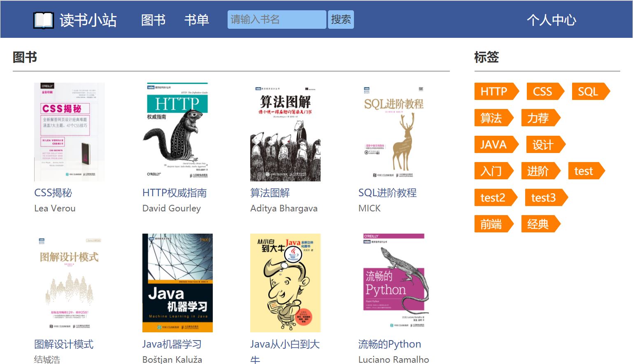Select the 前端 tag
Viewport: 633px width, 364px height.
[x=494, y=225]
